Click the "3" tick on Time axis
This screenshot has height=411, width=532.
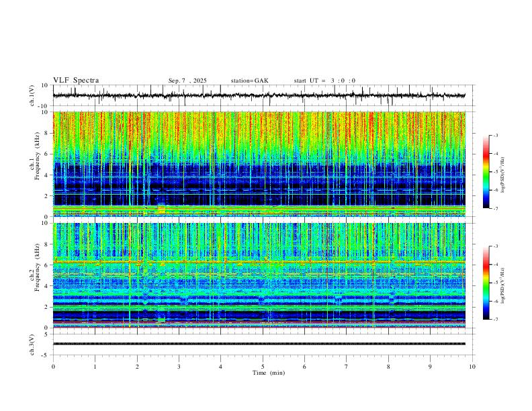click(179, 367)
